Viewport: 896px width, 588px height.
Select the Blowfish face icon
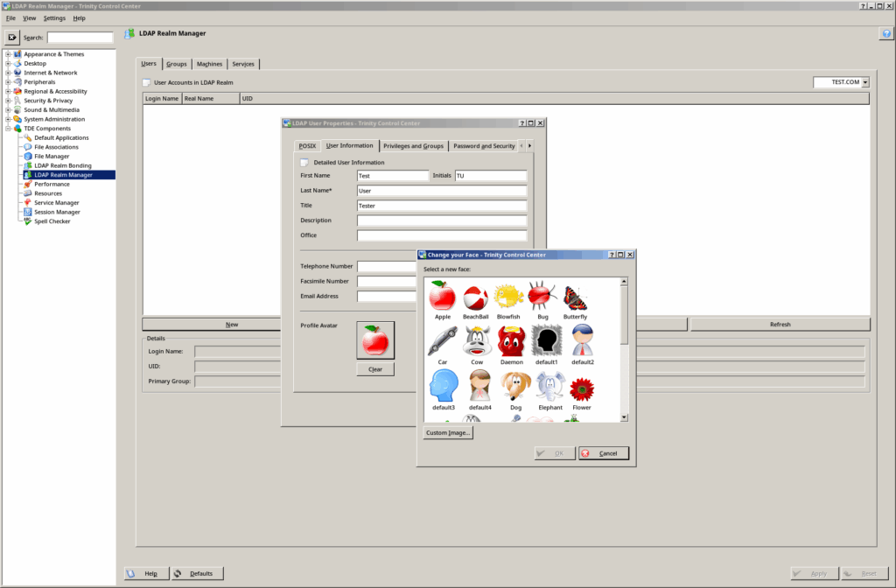tap(509, 296)
